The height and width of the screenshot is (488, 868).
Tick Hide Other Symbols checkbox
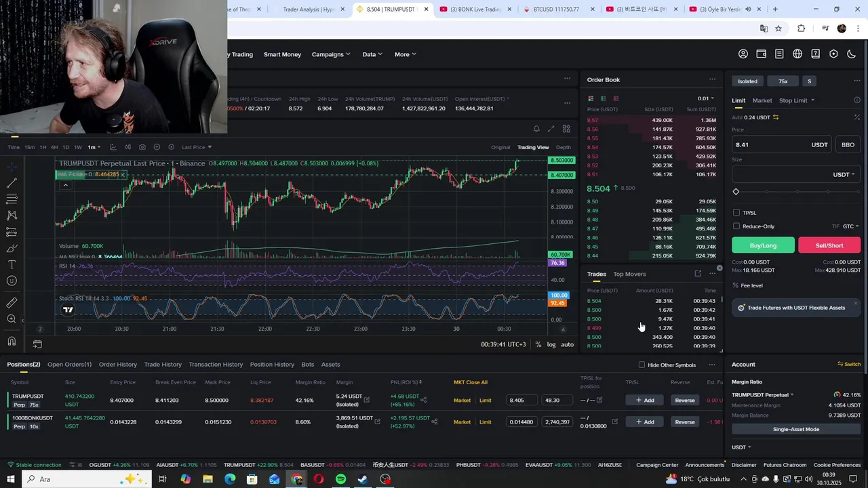pos(642,365)
